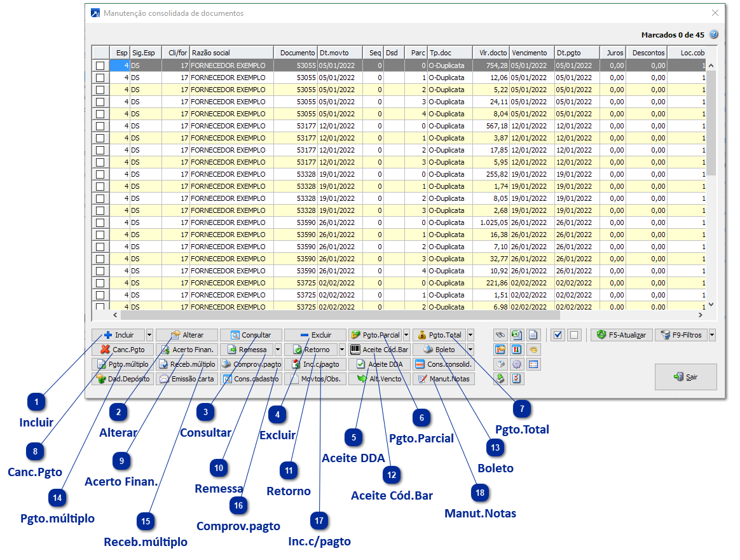Expand the dropdown arrow beside Incluir
This screenshot has width=740, height=560.
pyautogui.click(x=149, y=335)
